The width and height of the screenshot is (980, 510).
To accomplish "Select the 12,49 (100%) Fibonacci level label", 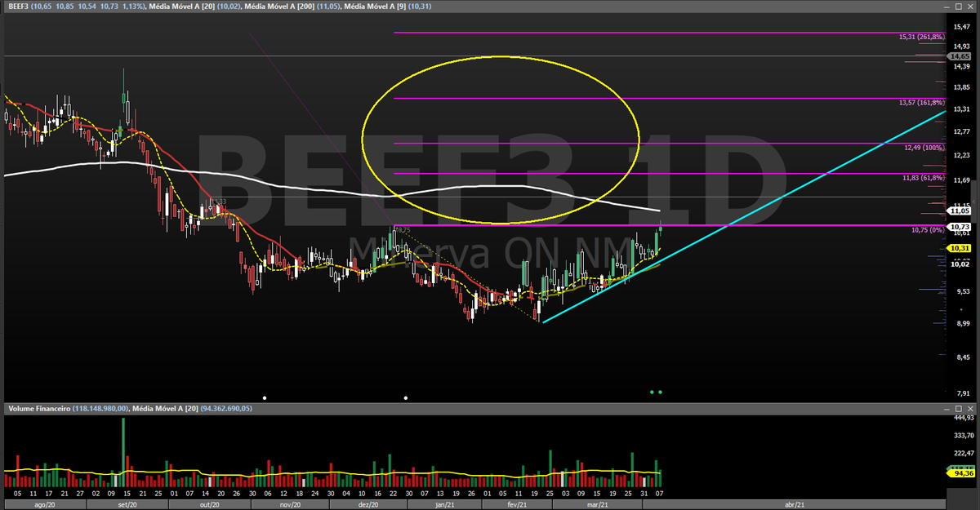I will tap(924, 148).
